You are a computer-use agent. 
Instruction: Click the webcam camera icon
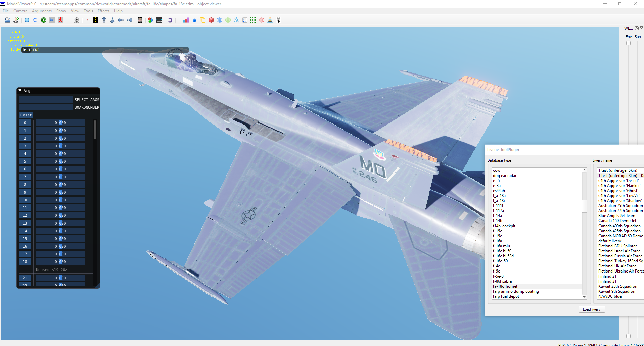pyautogui.click(x=77, y=20)
